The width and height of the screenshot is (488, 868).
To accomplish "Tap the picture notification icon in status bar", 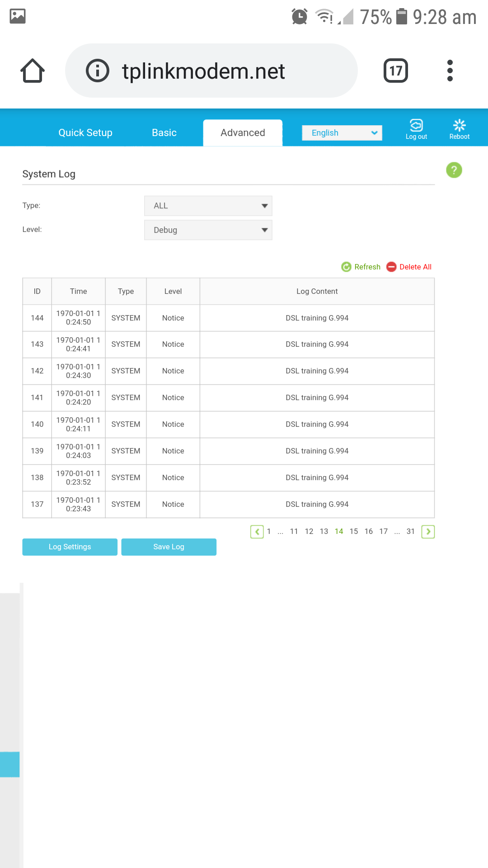I will pos(18,16).
